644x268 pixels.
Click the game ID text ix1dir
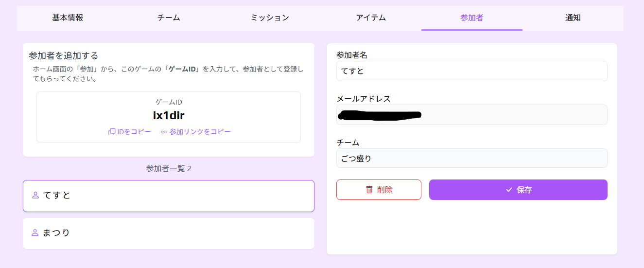(x=169, y=116)
